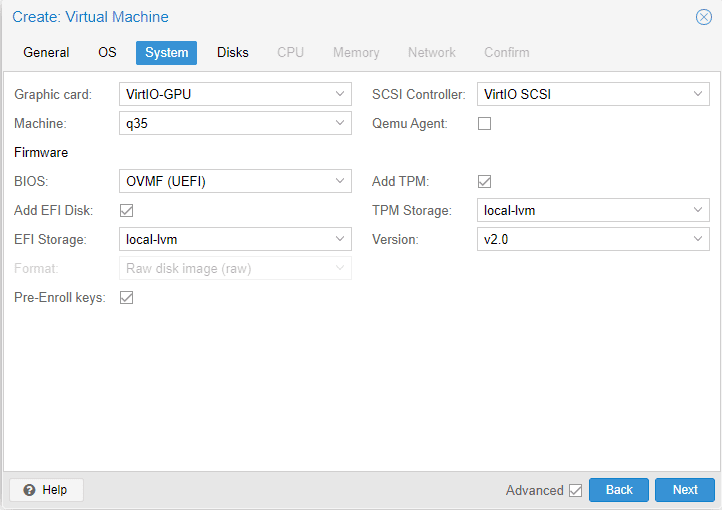The image size is (722, 510).
Task: Click the Qemu Agent label
Action: [x=410, y=123]
